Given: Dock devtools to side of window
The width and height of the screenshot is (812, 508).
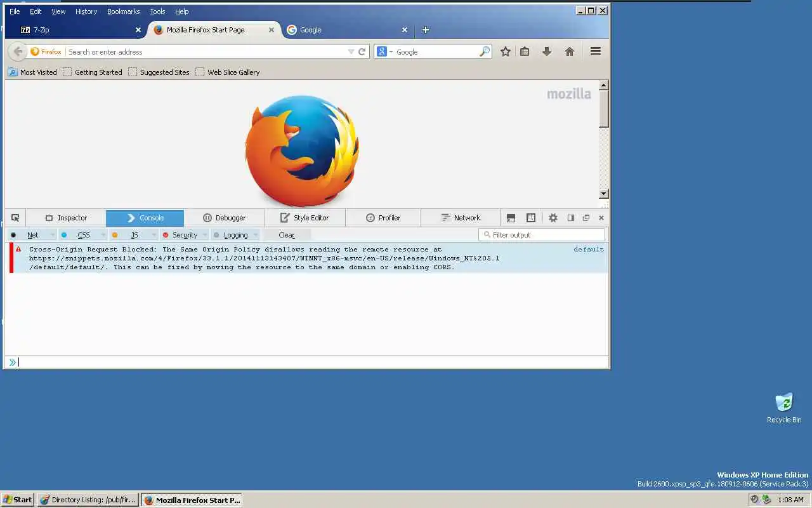Looking at the screenshot, I should [570, 218].
